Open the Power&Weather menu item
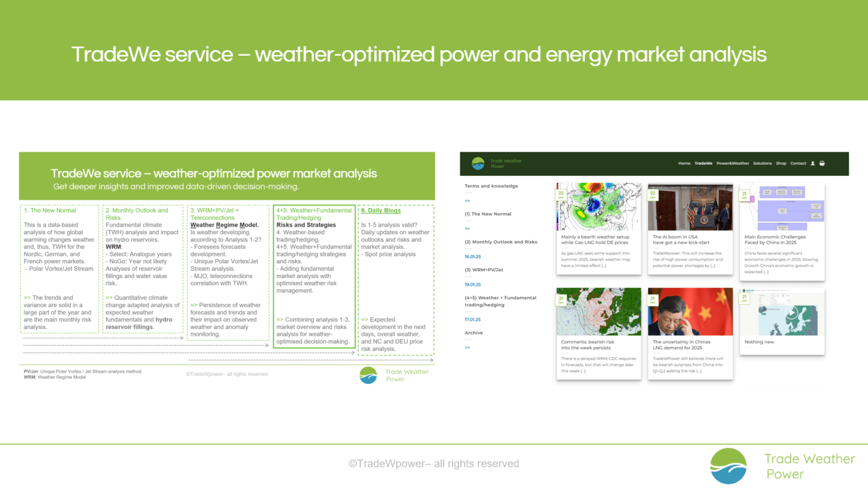This screenshot has height=488, width=868. [733, 163]
